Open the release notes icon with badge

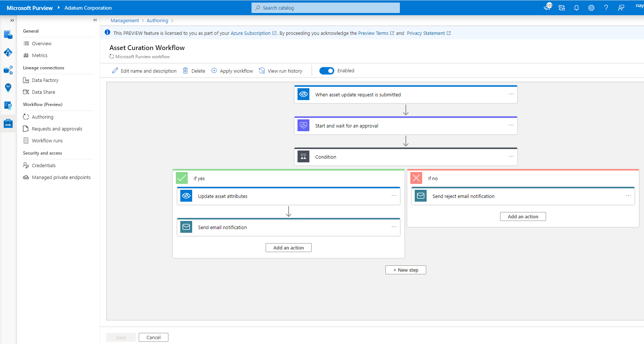548,7
